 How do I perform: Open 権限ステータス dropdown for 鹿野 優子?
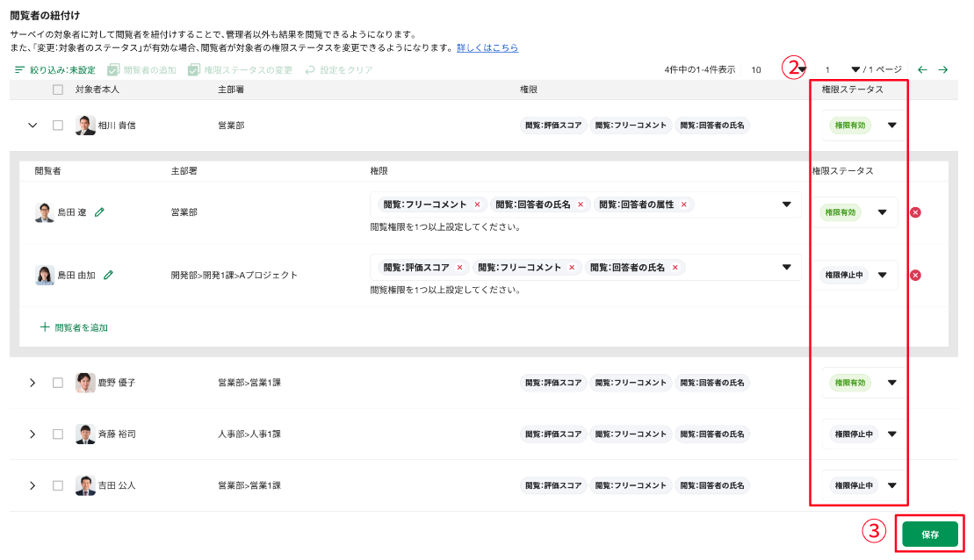click(x=892, y=383)
